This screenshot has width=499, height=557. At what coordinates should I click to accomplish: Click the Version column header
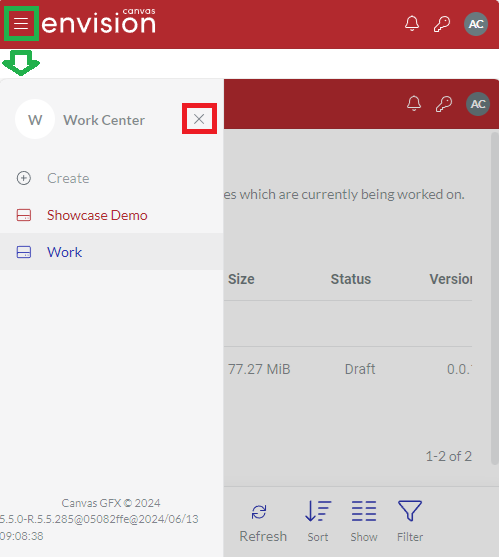click(451, 279)
